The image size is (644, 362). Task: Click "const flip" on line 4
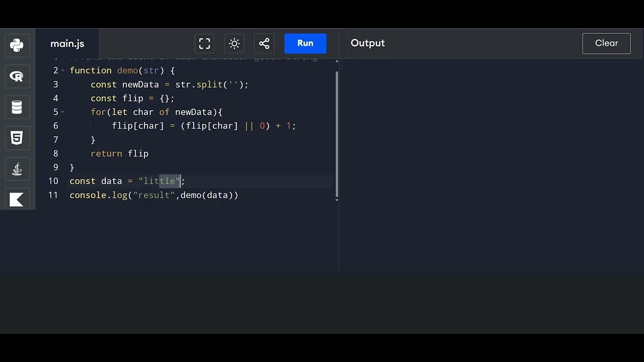coord(117,98)
